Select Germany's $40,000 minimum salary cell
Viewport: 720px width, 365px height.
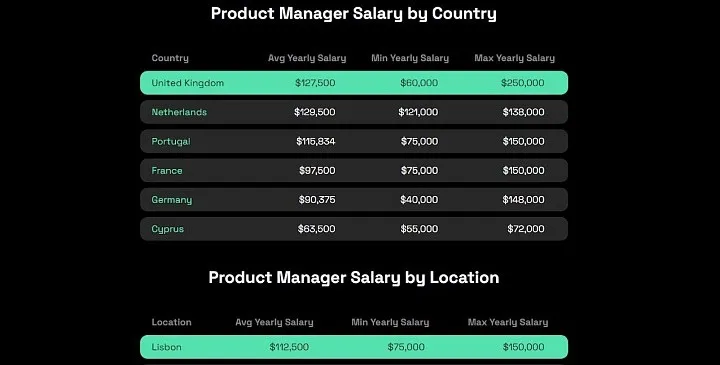coord(419,200)
